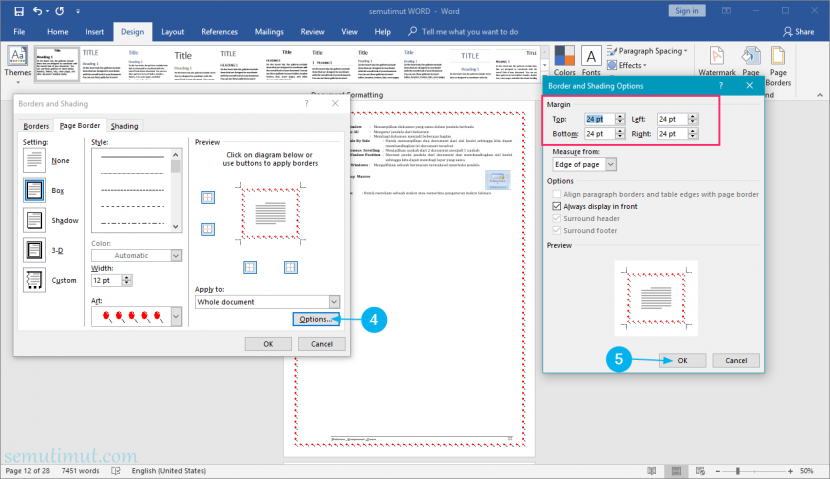
Task: Open the Watermark tool in ribbon
Action: 717,61
